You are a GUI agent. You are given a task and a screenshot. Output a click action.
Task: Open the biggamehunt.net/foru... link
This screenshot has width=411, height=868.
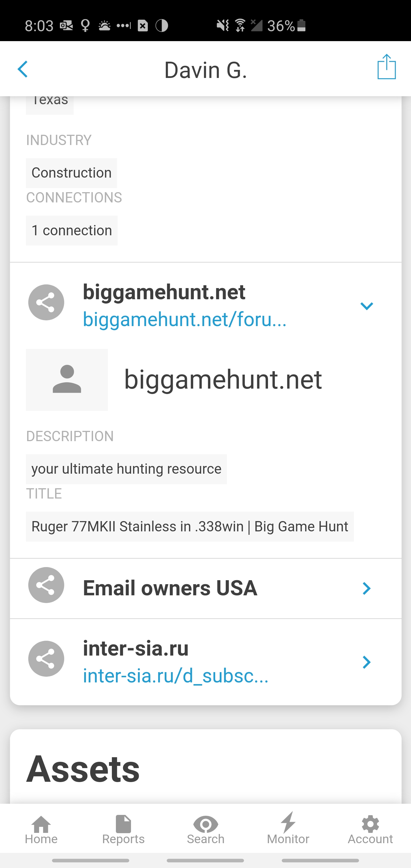tap(185, 319)
